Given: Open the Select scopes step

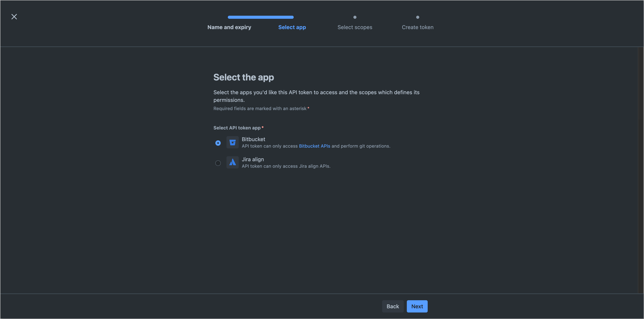Looking at the screenshot, I should (x=355, y=27).
